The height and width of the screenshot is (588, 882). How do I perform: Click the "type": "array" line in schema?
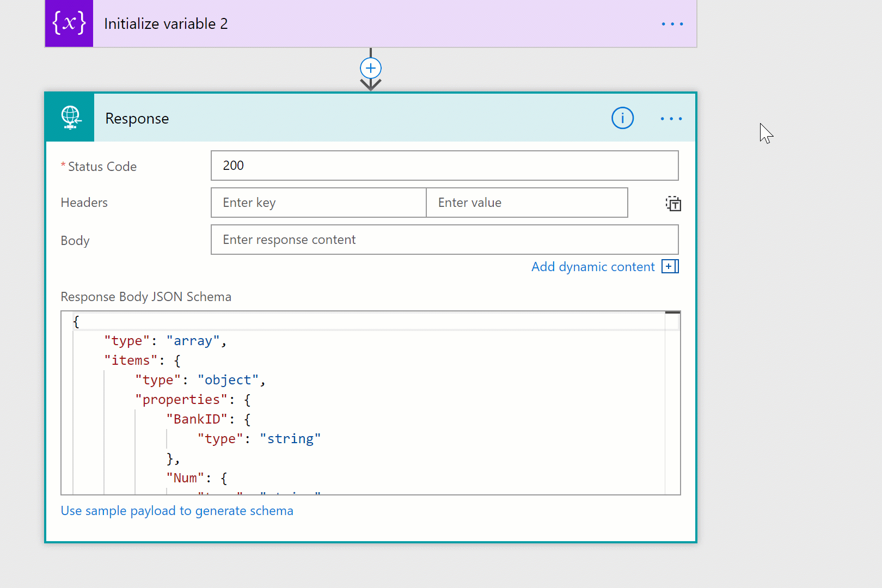(165, 341)
